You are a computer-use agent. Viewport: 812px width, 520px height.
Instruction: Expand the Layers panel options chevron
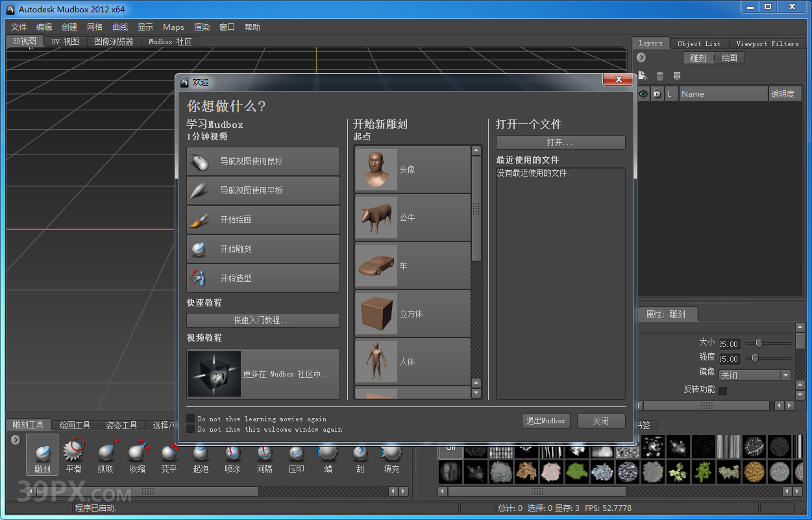[x=641, y=57]
